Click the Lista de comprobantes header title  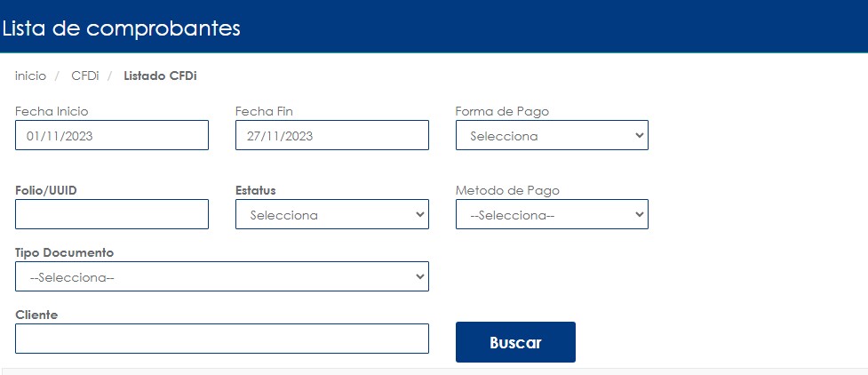(x=122, y=28)
